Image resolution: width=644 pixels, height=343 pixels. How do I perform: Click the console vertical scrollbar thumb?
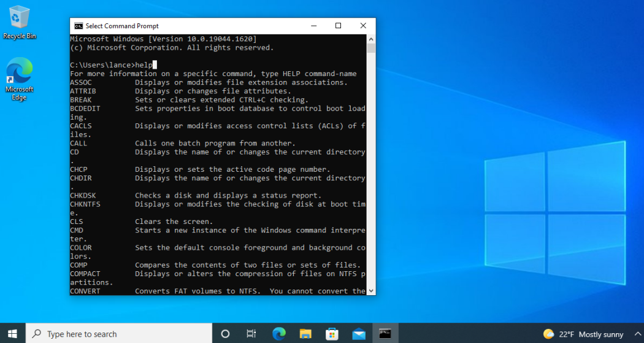pos(371,48)
